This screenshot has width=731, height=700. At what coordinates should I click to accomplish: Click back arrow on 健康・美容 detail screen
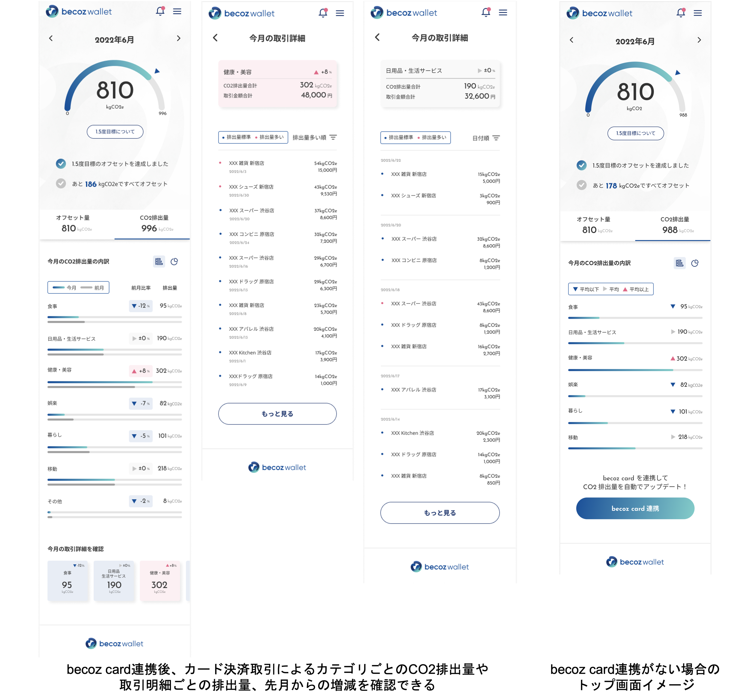point(215,38)
